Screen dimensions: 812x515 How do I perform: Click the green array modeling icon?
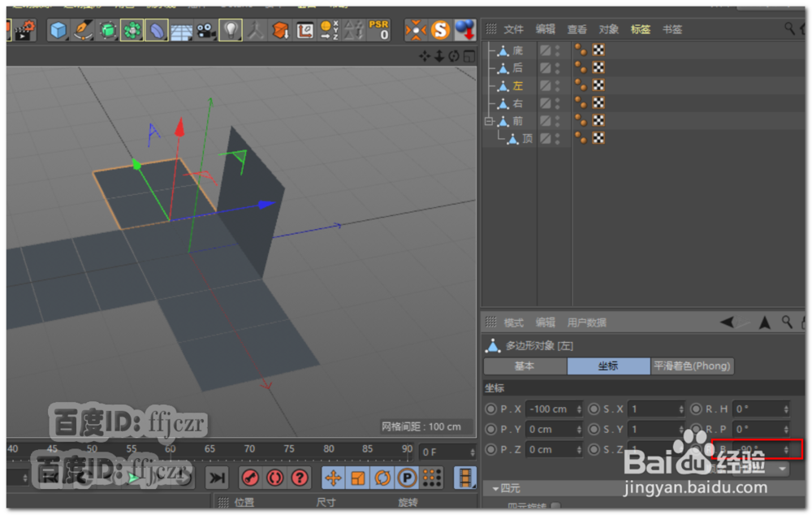point(132,31)
